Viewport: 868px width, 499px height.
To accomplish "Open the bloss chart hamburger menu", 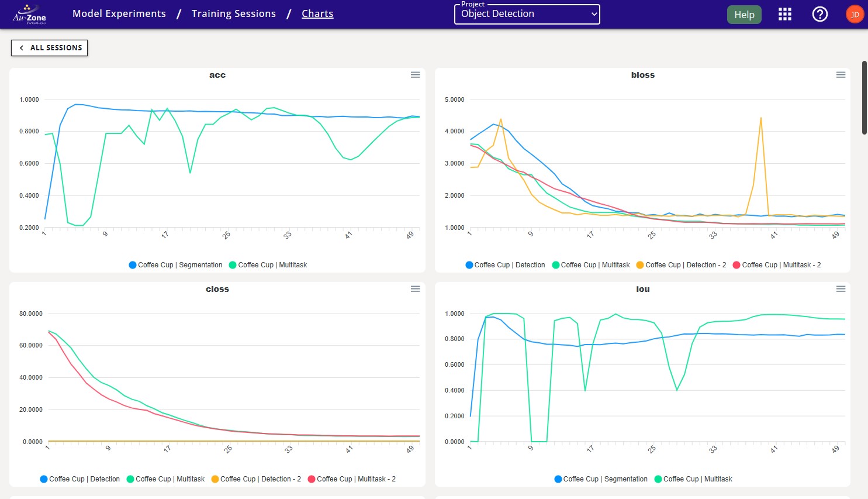I will [x=841, y=75].
